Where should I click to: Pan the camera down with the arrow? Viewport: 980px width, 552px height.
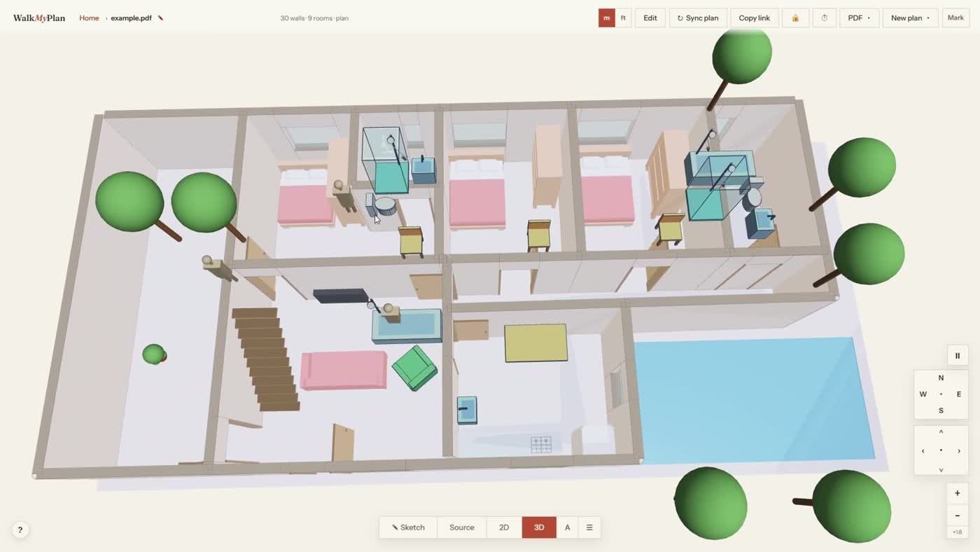(x=941, y=469)
